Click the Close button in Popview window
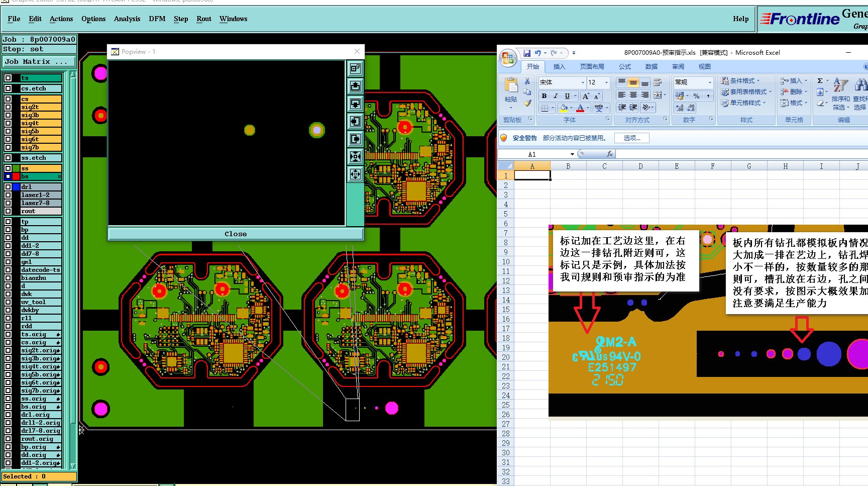This screenshot has width=868, height=486. pos(236,234)
